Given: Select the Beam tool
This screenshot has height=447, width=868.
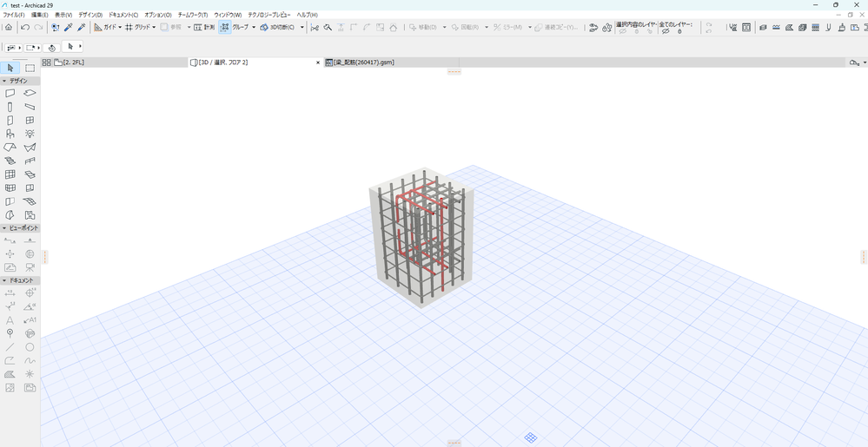Looking at the screenshot, I should pyautogui.click(x=30, y=107).
